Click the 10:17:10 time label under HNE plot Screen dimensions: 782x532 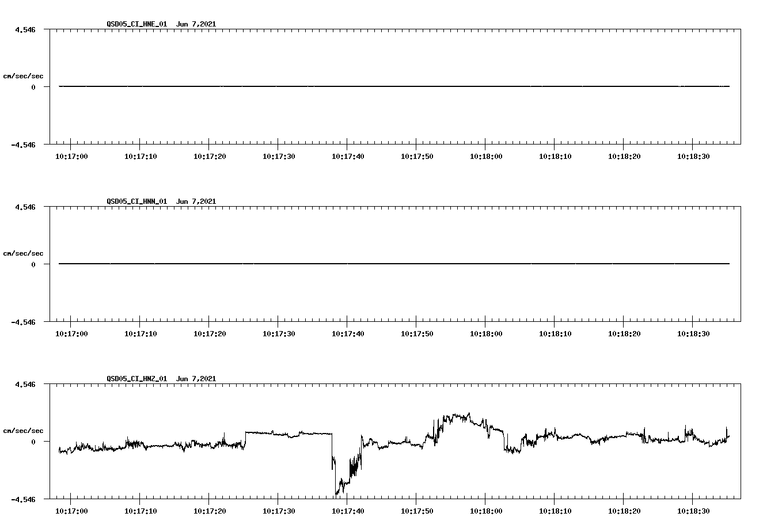(x=141, y=157)
